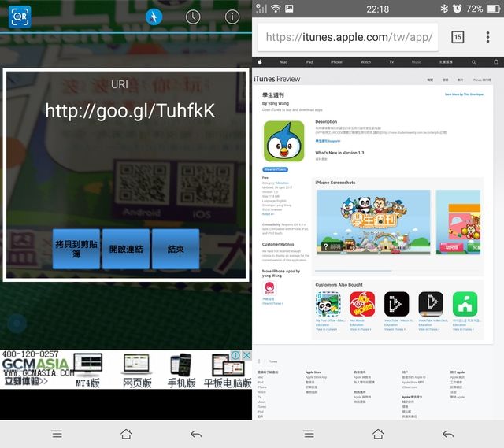Tap the alarm clock status icon
The image size is (504, 448).
click(x=457, y=9)
